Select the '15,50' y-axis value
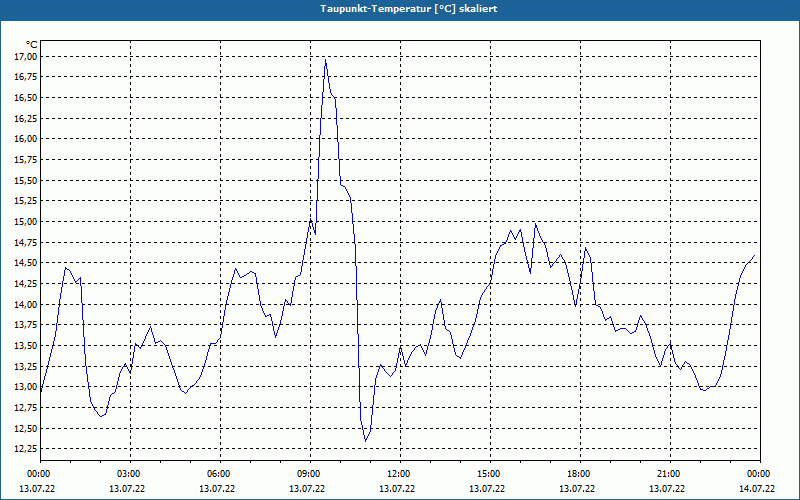This screenshot has width=800, height=500. pyautogui.click(x=26, y=180)
